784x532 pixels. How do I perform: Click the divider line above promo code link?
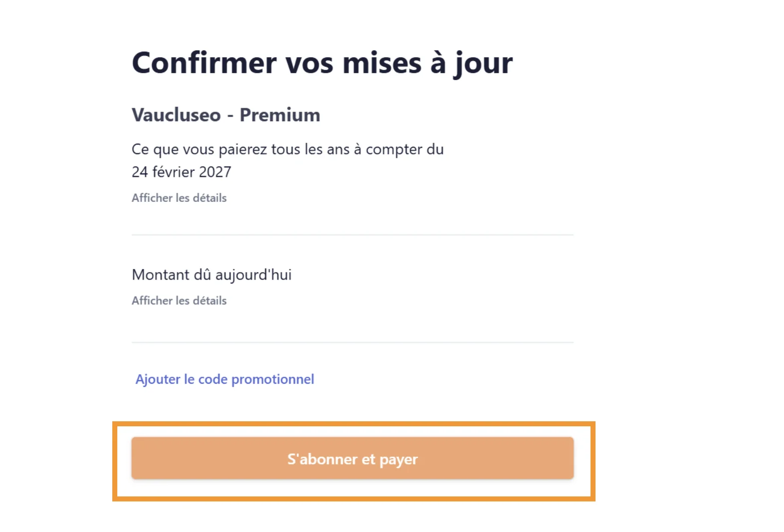tap(352, 343)
